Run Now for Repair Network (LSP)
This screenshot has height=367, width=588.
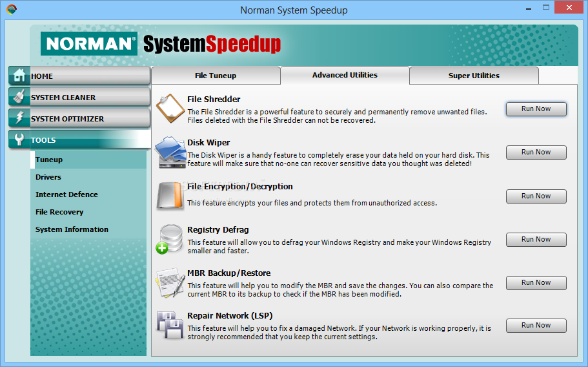536,326
